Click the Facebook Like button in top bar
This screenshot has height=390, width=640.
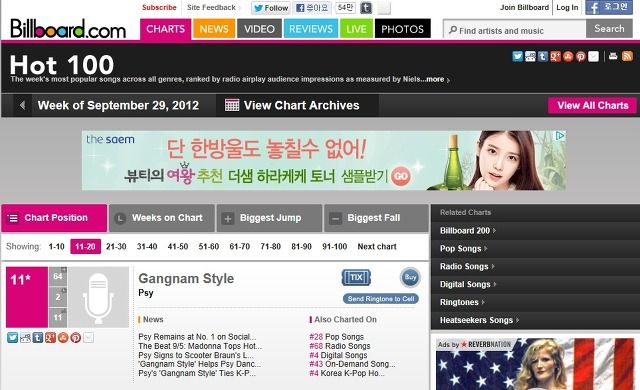pyautogui.click(x=313, y=8)
